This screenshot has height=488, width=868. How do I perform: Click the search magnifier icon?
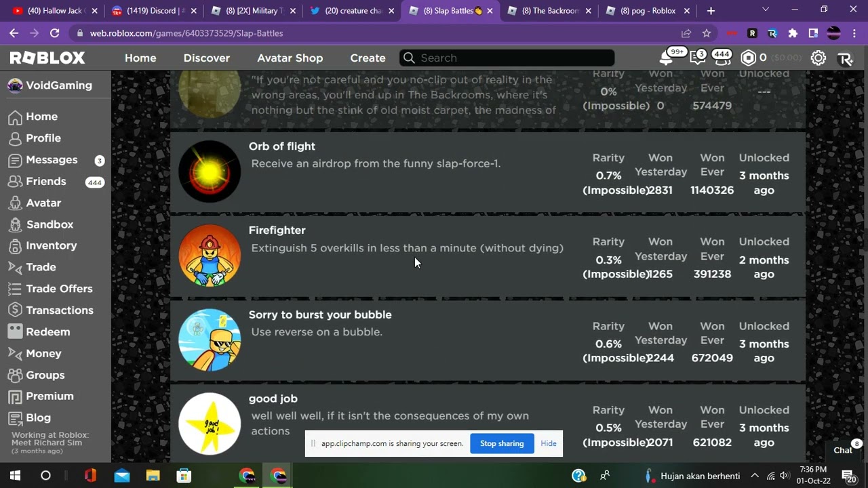[x=409, y=58]
